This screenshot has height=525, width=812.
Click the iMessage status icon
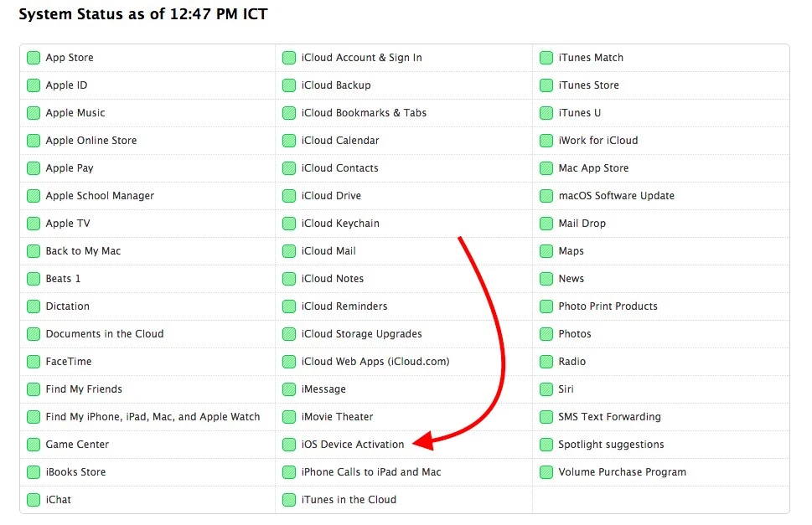289,389
